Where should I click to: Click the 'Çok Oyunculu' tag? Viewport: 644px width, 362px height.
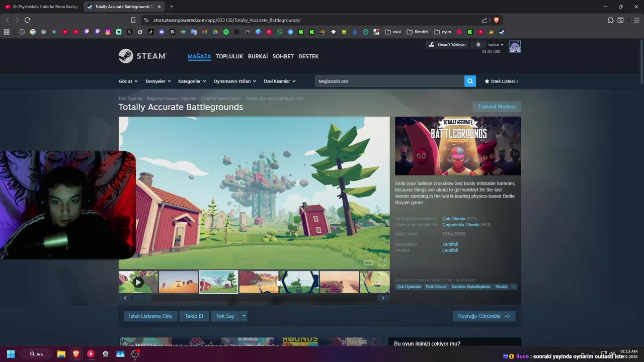409,287
